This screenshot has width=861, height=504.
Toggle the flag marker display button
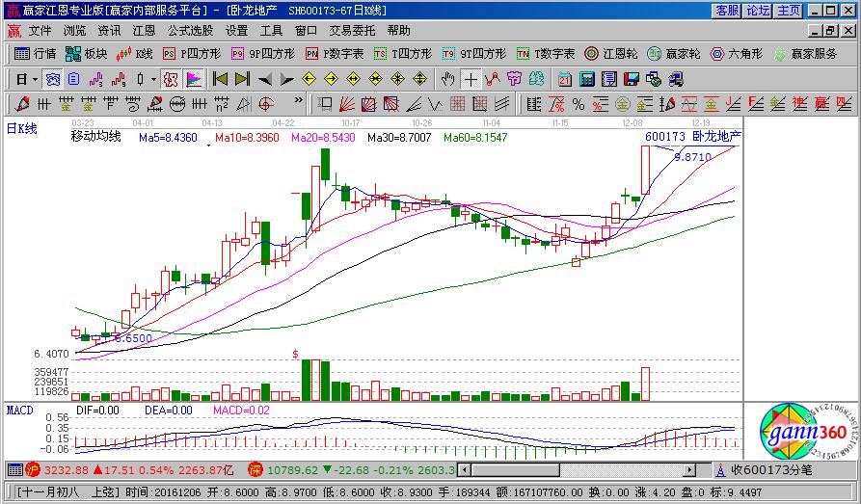pos(193,79)
